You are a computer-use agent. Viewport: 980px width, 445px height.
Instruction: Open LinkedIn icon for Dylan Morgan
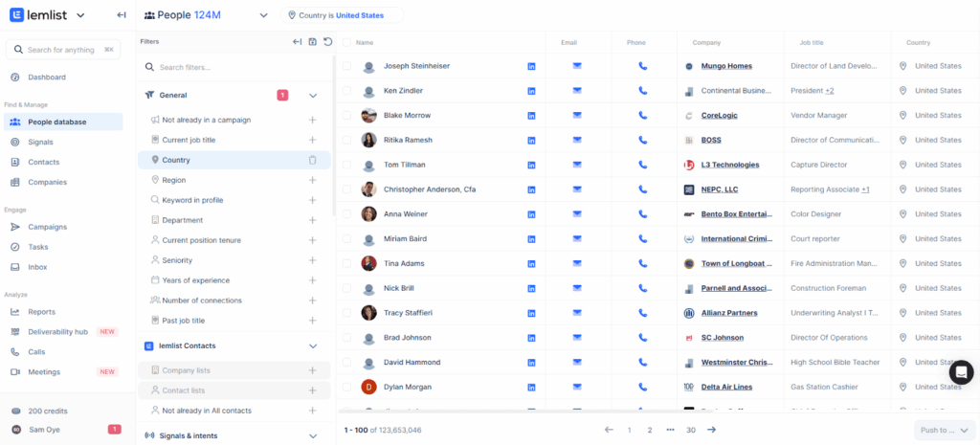point(532,387)
